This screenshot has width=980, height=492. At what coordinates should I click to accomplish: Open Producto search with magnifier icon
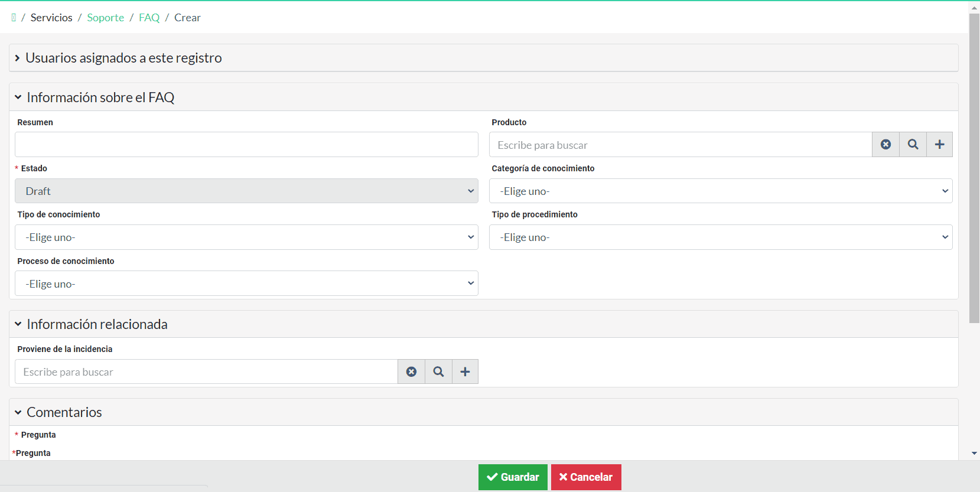point(913,145)
